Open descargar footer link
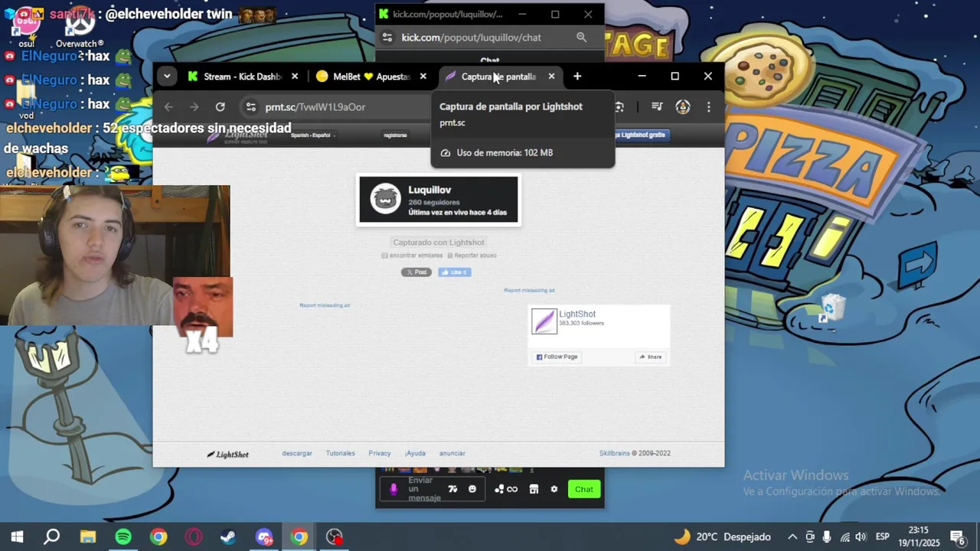Screen dimensions: 980x551 (x=297, y=454)
